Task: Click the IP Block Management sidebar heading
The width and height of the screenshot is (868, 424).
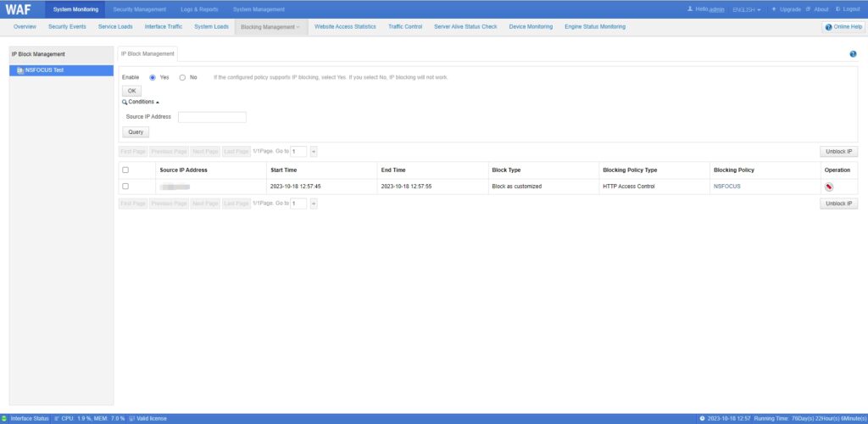Action: pos(38,54)
